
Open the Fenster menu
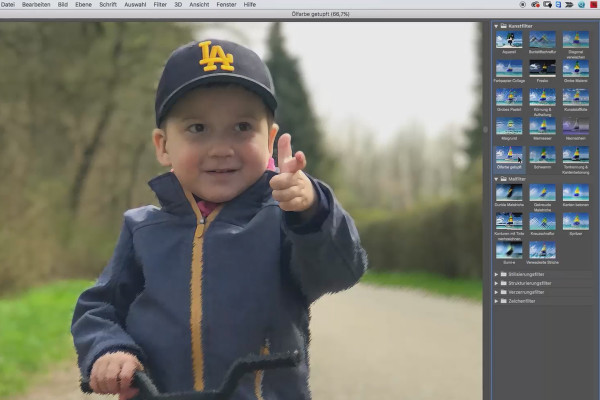(x=226, y=5)
